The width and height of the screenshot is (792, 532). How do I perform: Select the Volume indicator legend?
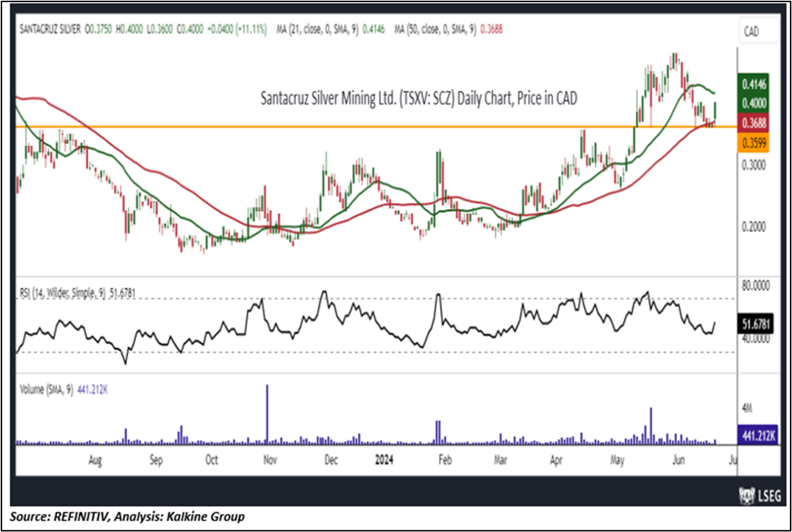(63, 390)
